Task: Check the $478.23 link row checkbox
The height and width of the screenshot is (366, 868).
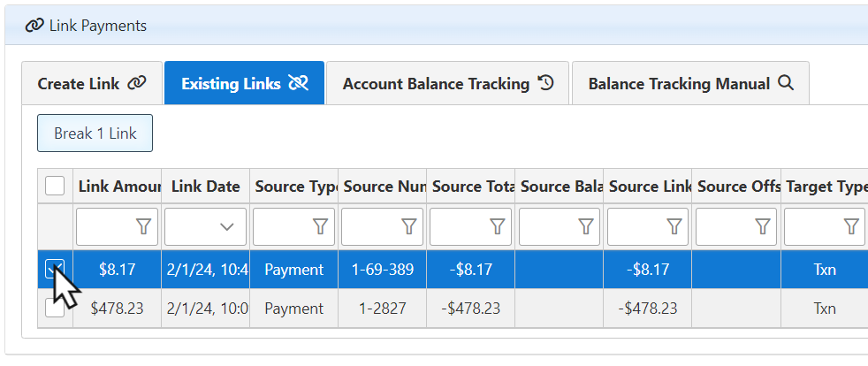Action: click(55, 309)
